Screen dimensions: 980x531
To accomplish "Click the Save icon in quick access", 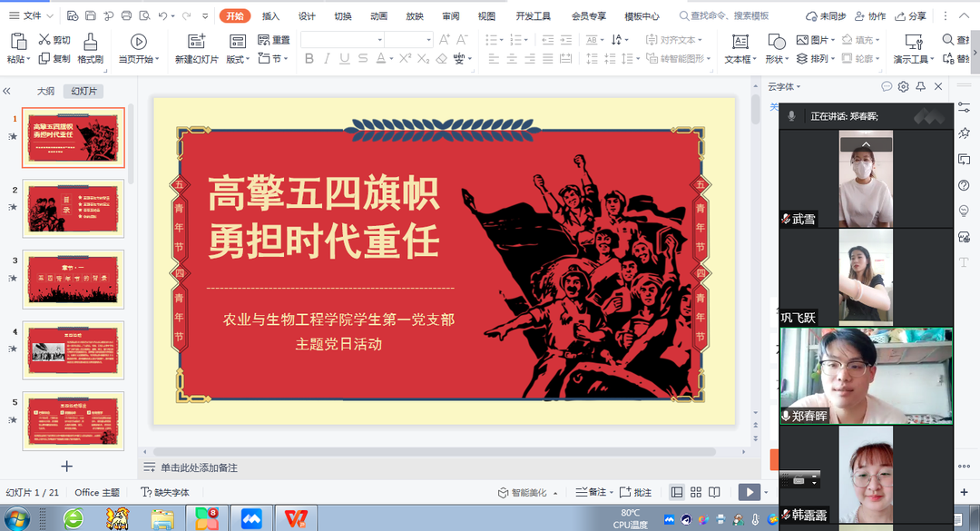I will coord(91,15).
